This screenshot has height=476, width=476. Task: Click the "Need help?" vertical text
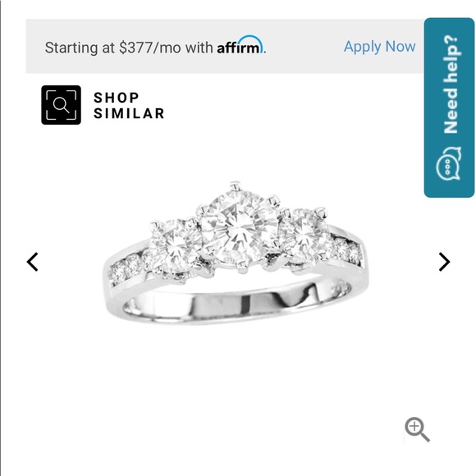pos(451,85)
